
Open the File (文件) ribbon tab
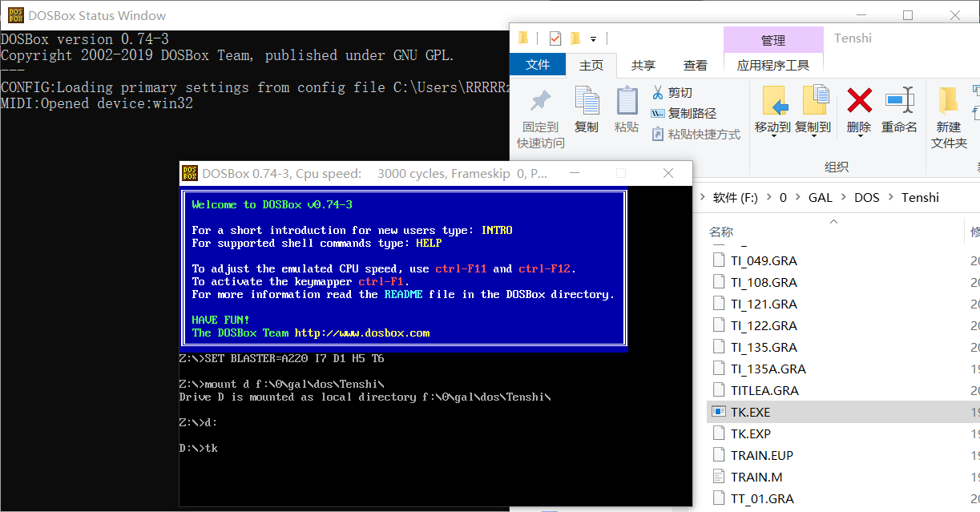pyautogui.click(x=538, y=65)
